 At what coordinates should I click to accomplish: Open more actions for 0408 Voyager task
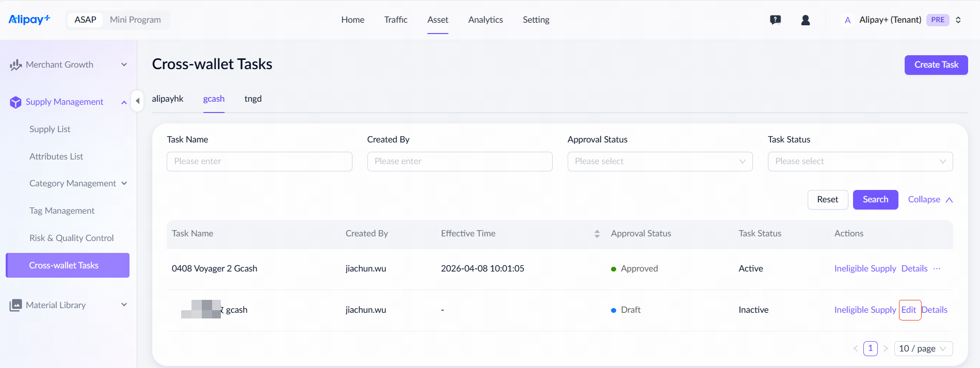[x=937, y=268]
